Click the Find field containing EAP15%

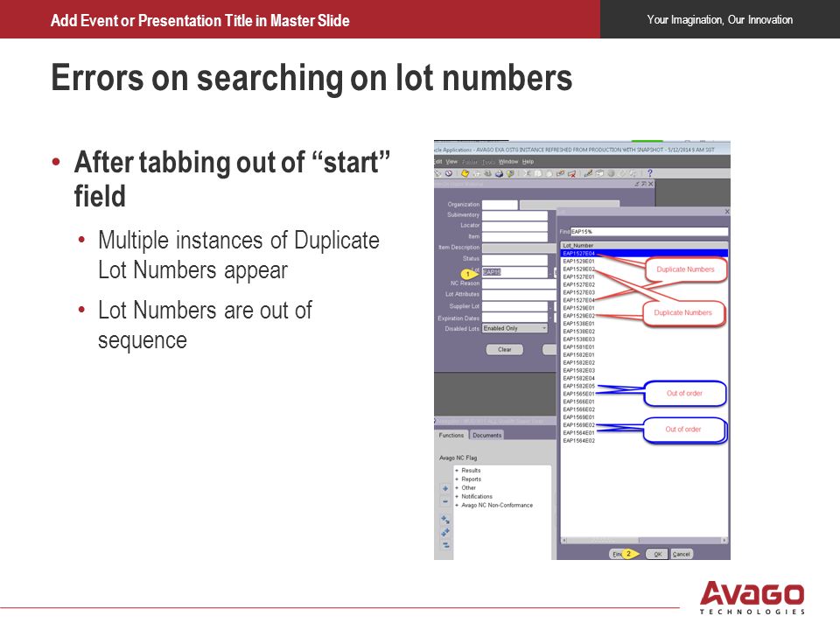648,231
